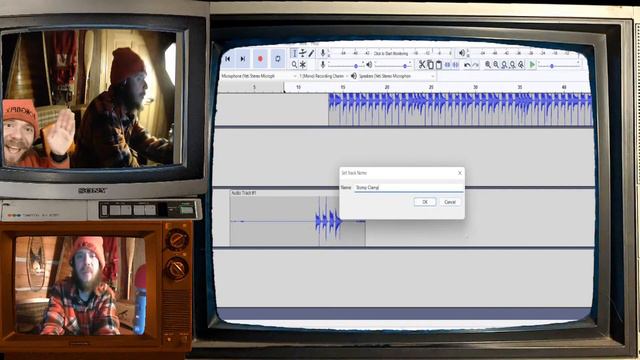Image resolution: width=640 pixels, height=360 pixels.
Task: Start recording with the red Record button
Action: coord(260,59)
